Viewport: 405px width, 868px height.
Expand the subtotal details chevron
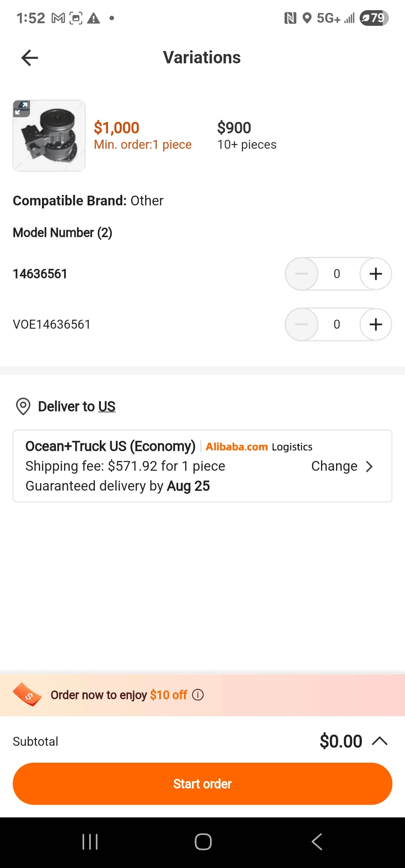pyautogui.click(x=380, y=741)
